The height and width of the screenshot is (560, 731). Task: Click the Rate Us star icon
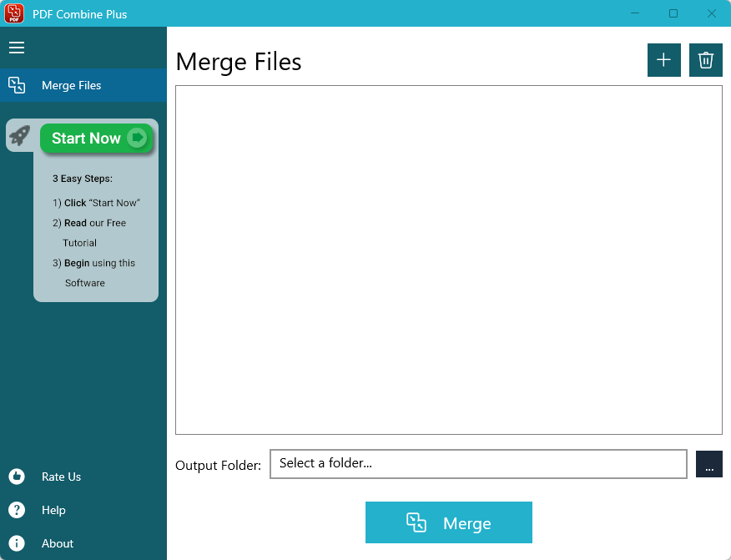tap(18, 477)
